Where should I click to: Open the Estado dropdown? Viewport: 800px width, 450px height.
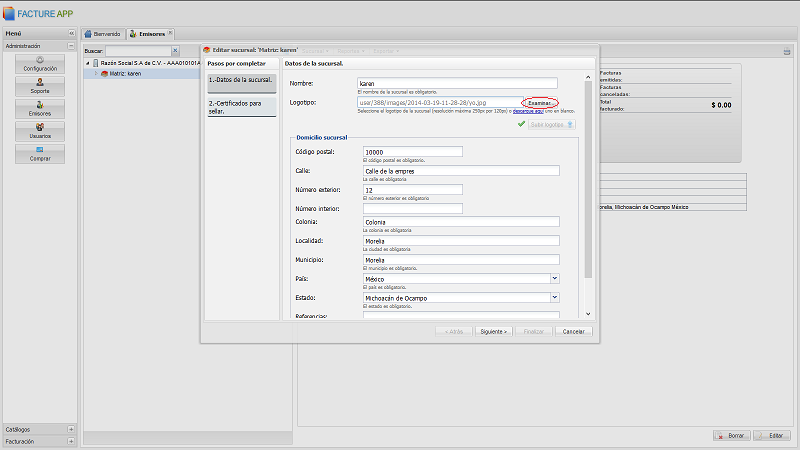pos(554,297)
